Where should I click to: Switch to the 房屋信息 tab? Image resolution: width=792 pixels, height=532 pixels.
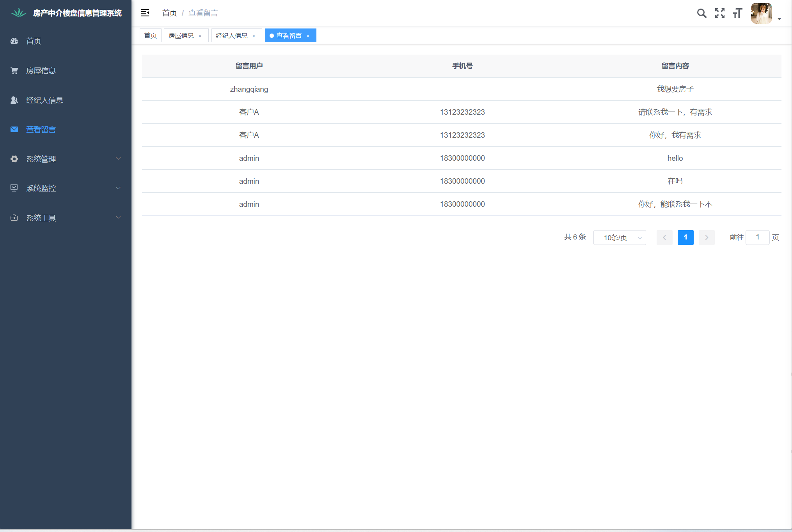(x=181, y=35)
